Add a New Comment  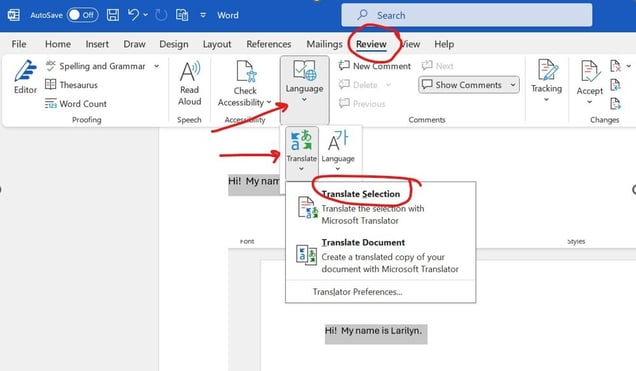(374, 66)
